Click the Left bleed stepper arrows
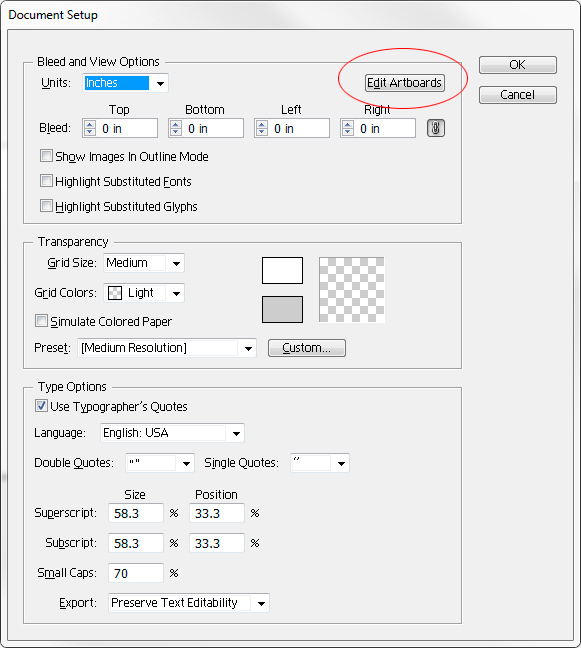The width and height of the screenshot is (581, 648). [x=262, y=128]
